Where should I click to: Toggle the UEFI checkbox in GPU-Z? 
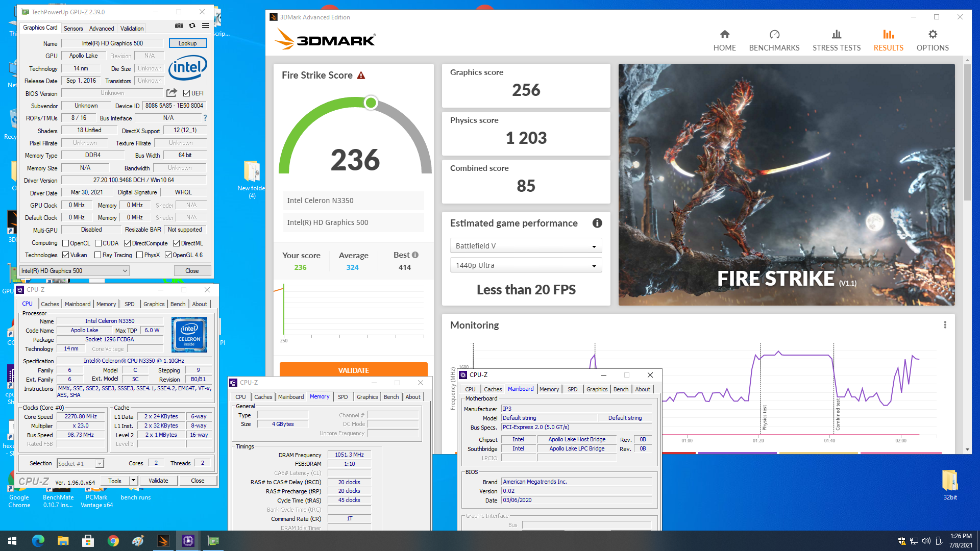tap(186, 93)
